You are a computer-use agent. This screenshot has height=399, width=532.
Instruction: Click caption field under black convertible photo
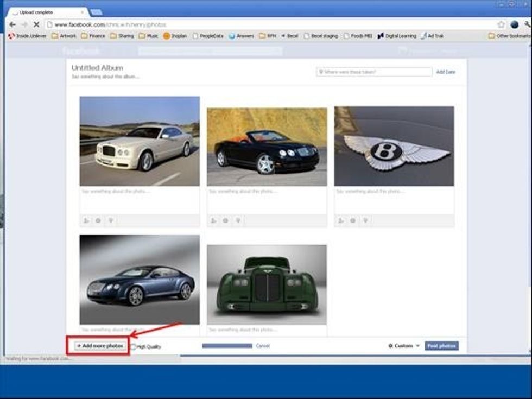267,200
